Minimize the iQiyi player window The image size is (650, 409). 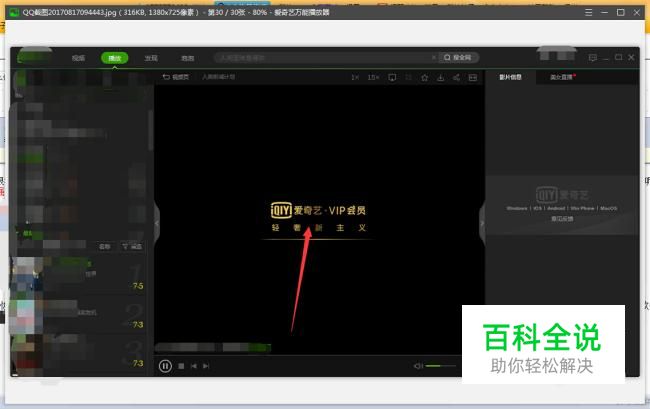(606, 58)
